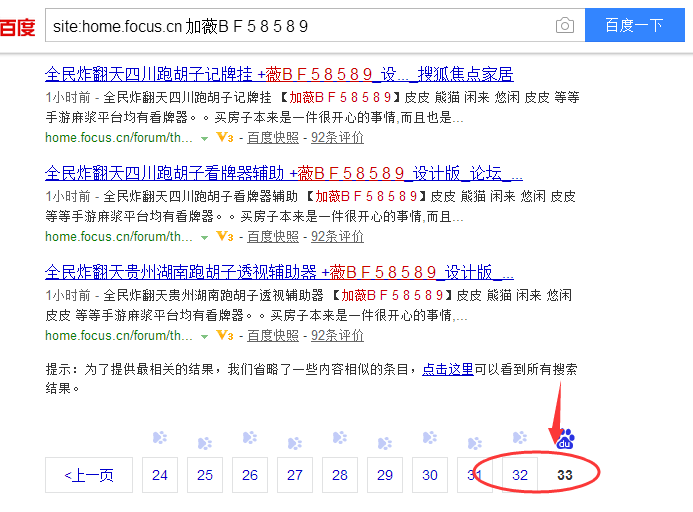Go to results page 26

[x=250, y=475]
